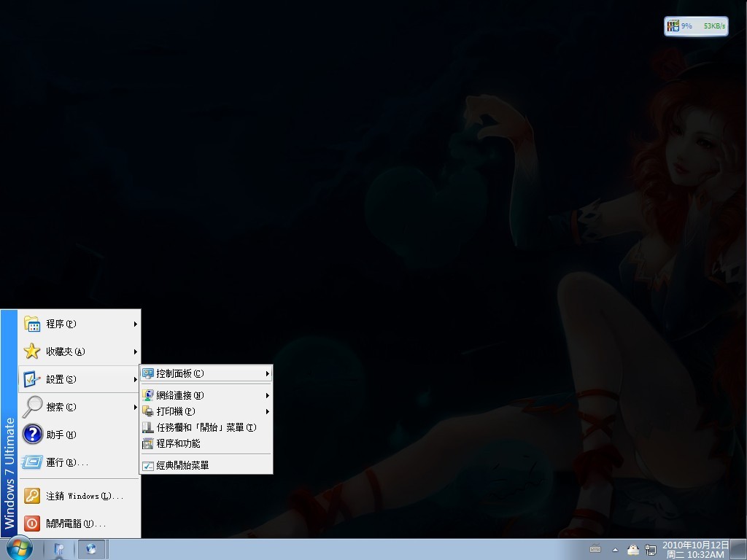Click the globe browser icon on taskbar

coord(91,549)
